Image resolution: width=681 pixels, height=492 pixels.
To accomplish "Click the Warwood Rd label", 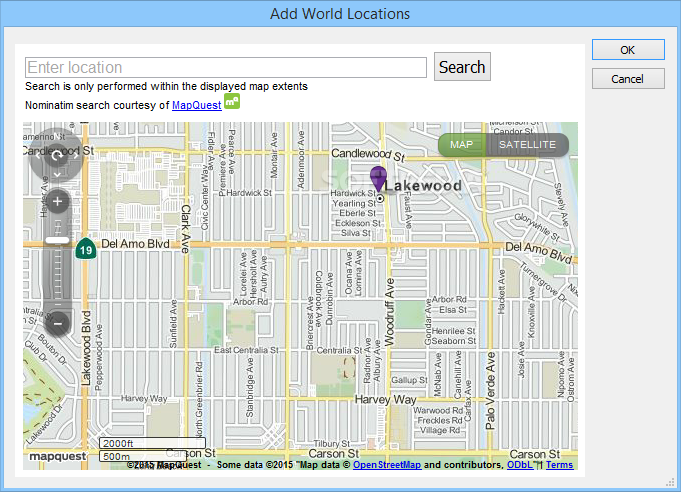I will [x=438, y=410].
